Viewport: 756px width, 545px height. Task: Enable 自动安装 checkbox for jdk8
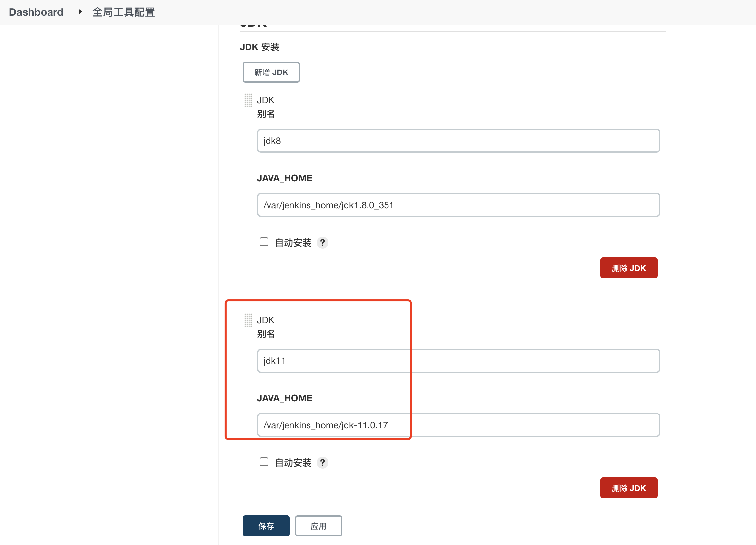click(264, 242)
